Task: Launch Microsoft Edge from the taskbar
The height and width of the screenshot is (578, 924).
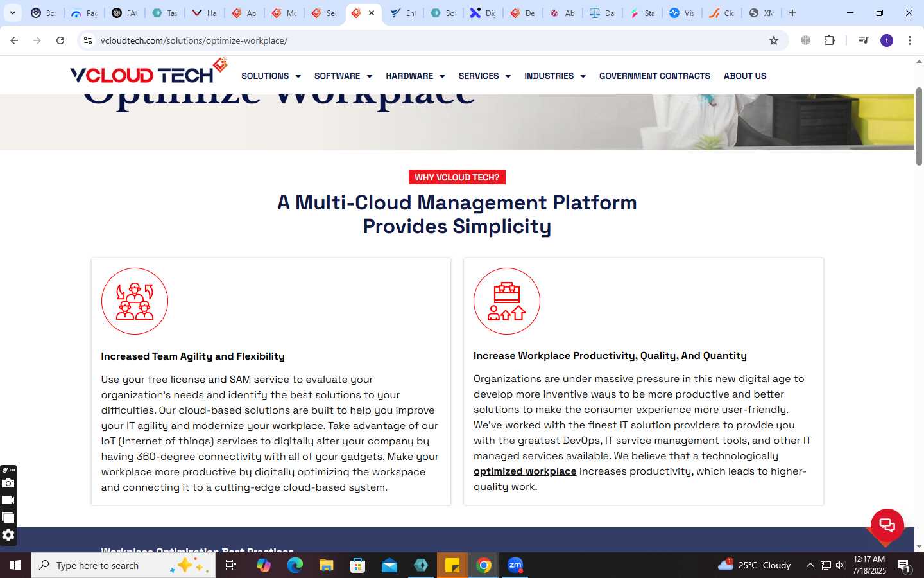Action: click(x=295, y=565)
